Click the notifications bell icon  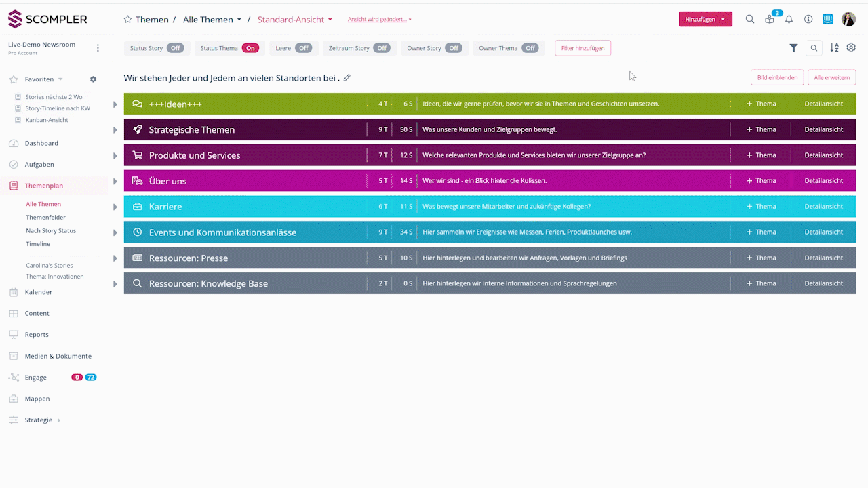coord(789,20)
